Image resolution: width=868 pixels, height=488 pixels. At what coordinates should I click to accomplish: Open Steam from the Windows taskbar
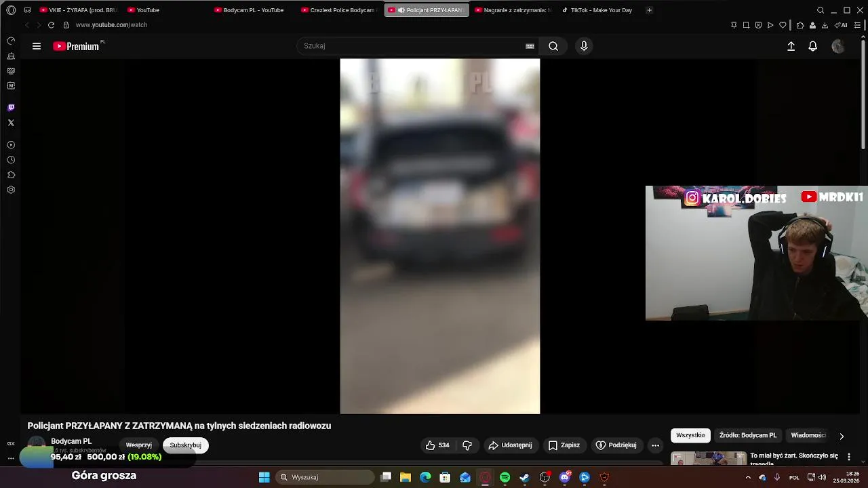click(x=524, y=477)
